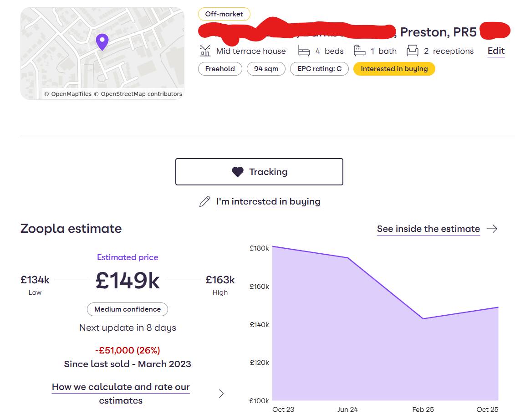This screenshot has width=515, height=420.
Task: Open the See inside the estimate link
Action: (428, 229)
